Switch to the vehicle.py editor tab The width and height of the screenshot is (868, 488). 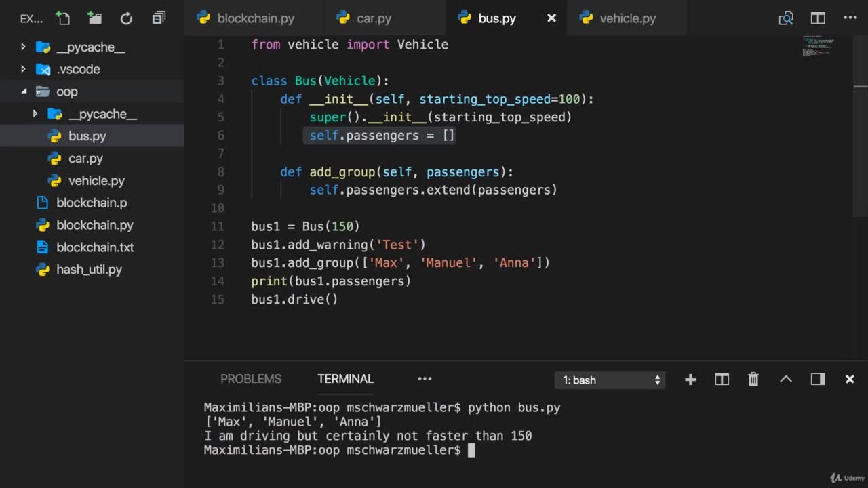627,18
